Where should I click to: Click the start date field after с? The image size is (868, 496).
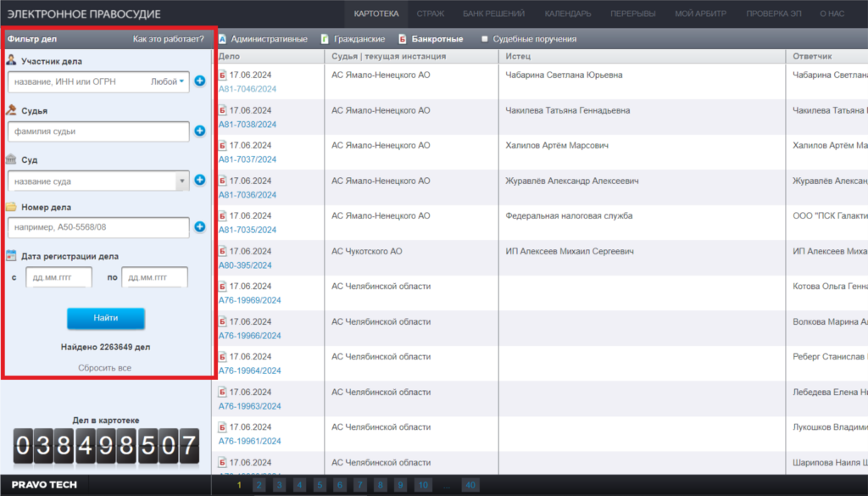tap(58, 277)
